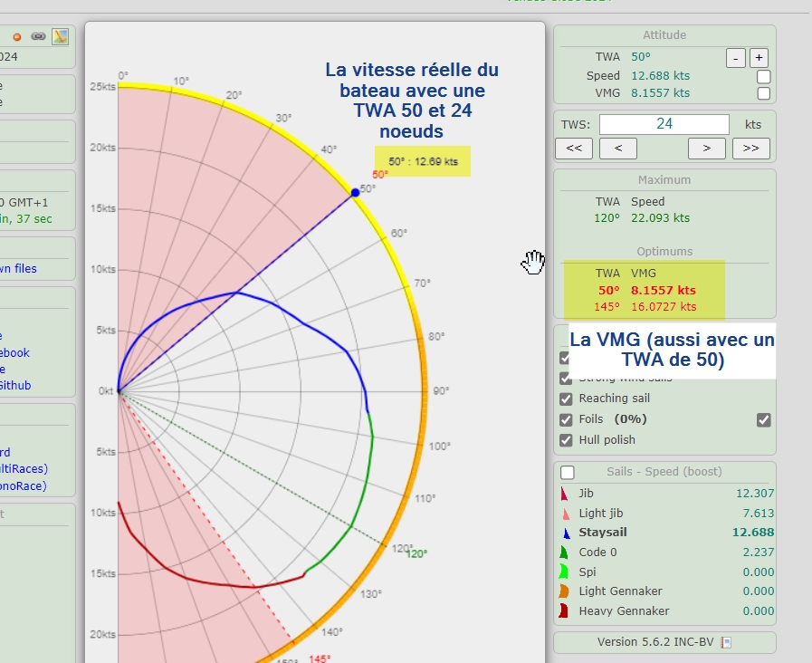
Task: Toggle the Speed checkbox in Attitude panel
Action: (763, 76)
